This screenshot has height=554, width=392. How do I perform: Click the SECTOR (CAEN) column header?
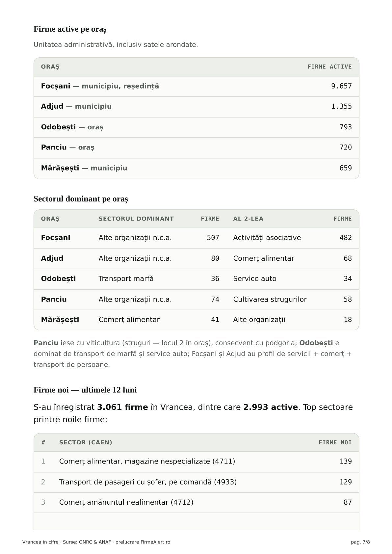[x=86, y=442]
